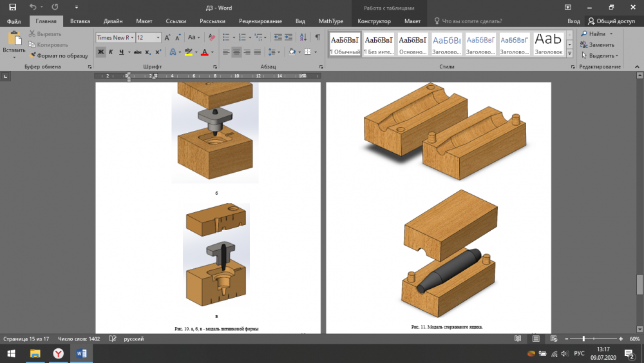Screen dimensions: 644x363
Task: Apply strikethrough formatting to text
Action: click(137, 52)
